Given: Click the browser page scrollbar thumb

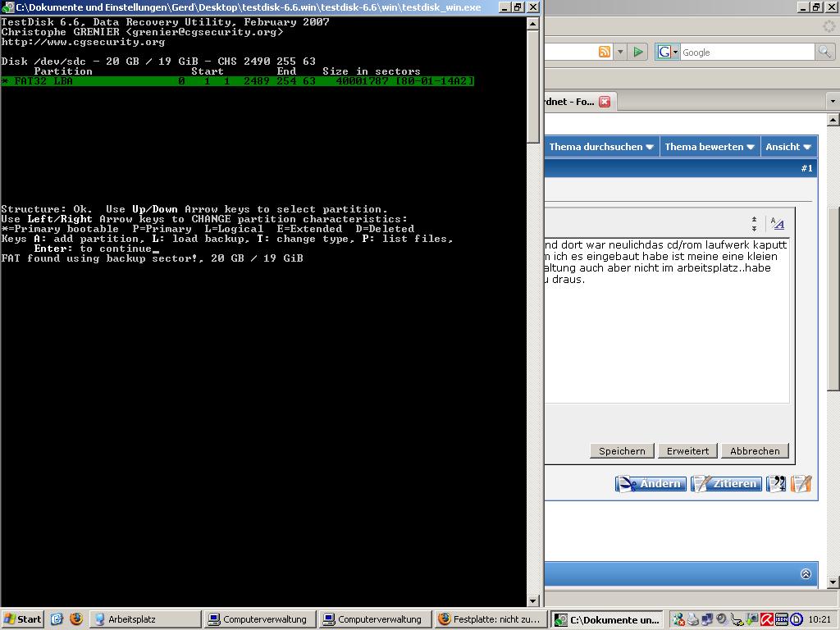Looking at the screenshot, I should 833,300.
